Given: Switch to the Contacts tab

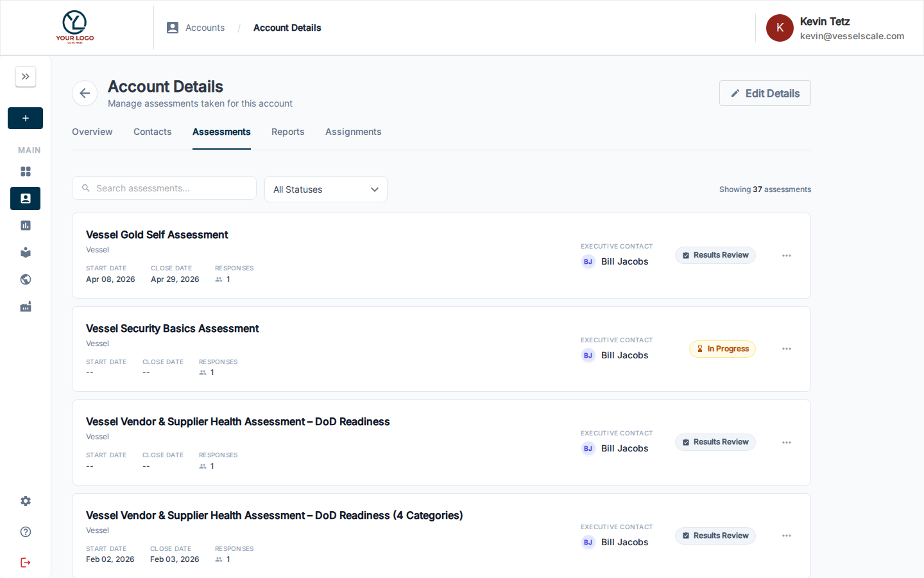Looking at the screenshot, I should 153,132.
